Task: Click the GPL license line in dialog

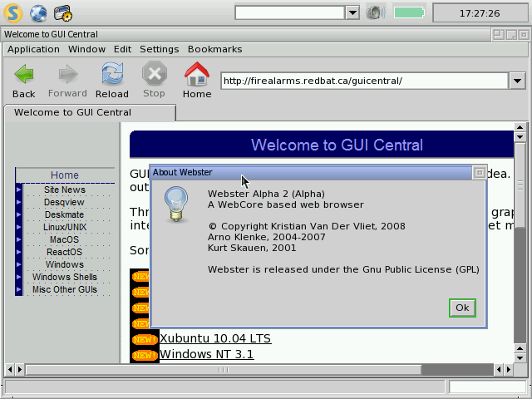Action: (x=343, y=269)
